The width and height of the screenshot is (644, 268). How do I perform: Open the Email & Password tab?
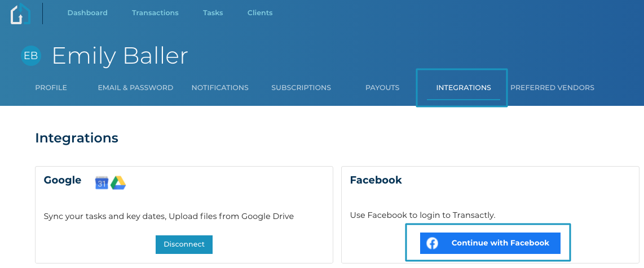[x=135, y=88]
